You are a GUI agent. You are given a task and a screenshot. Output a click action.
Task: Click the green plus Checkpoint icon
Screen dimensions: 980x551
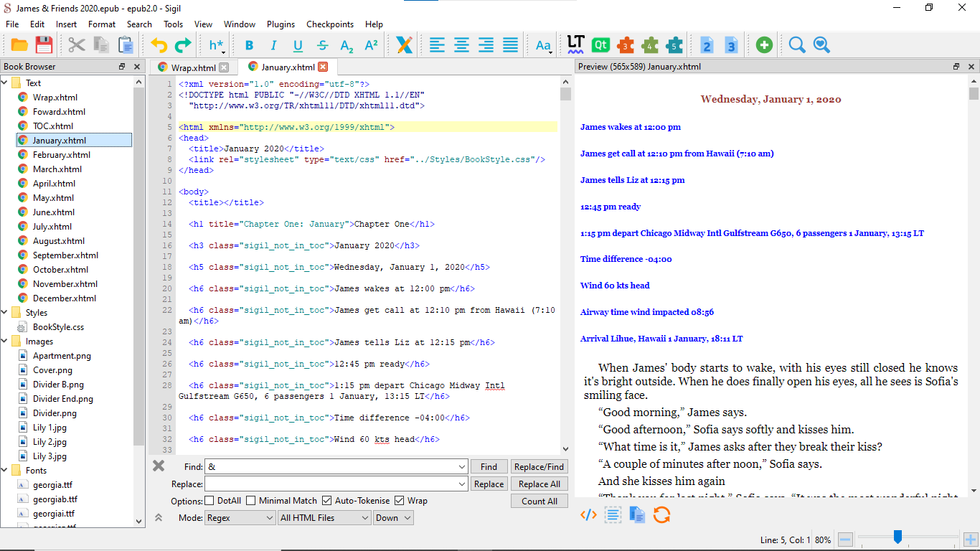click(764, 45)
